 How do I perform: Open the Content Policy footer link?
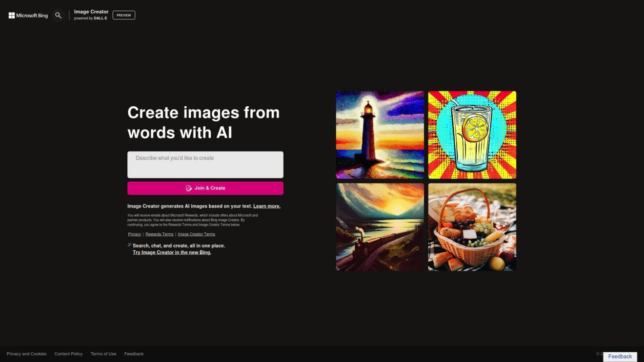click(x=68, y=354)
